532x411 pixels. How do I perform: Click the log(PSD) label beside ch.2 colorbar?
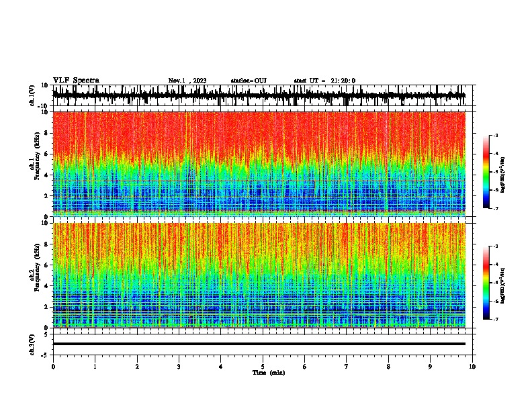(x=503, y=285)
